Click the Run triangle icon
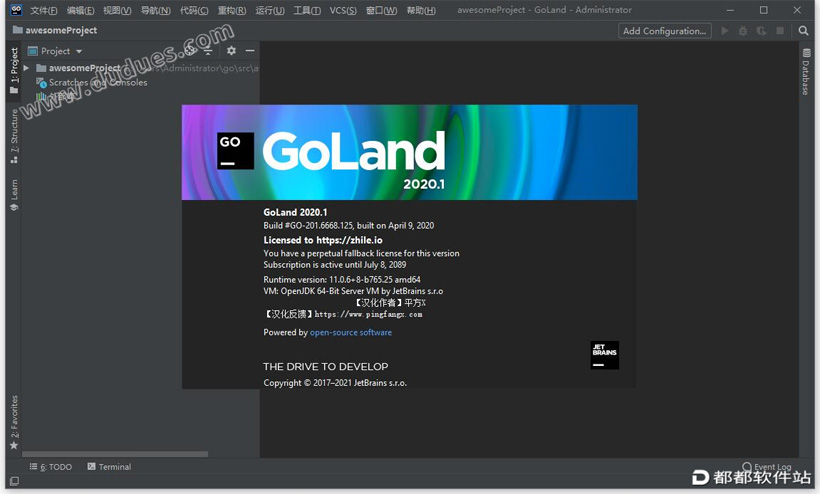 pyautogui.click(x=725, y=31)
